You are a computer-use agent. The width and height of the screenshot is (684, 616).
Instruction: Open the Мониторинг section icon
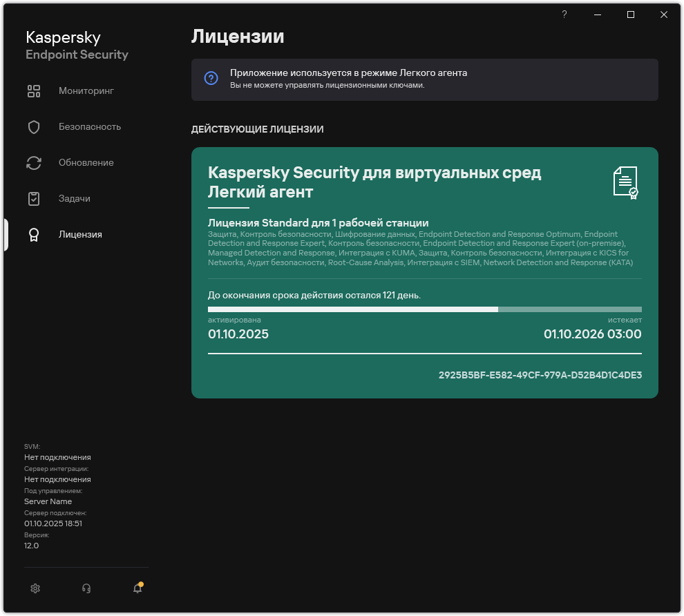(34, 90)
